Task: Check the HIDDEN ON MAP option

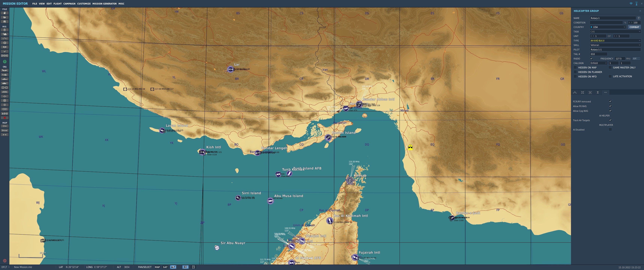Action: [575, 67]
